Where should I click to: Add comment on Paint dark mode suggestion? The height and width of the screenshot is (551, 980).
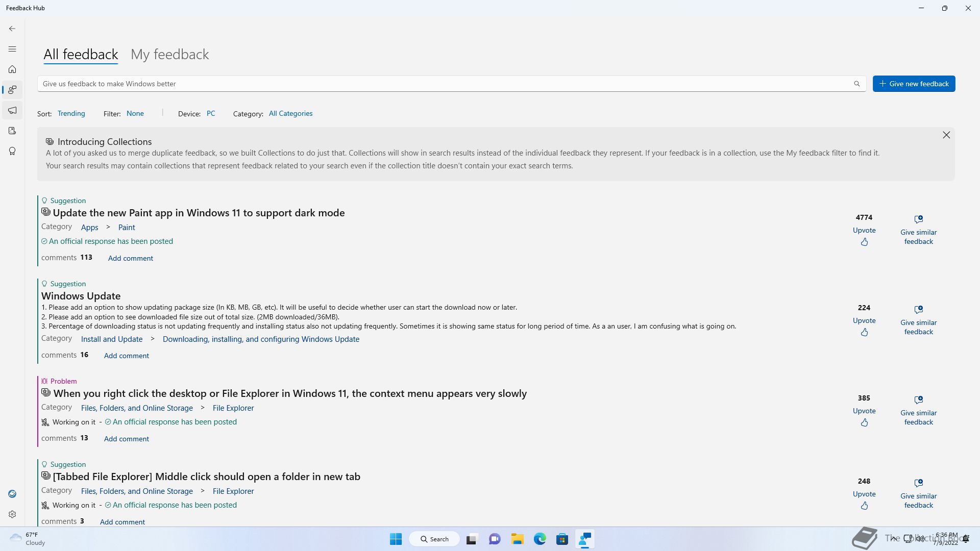(x=130, y=258)
